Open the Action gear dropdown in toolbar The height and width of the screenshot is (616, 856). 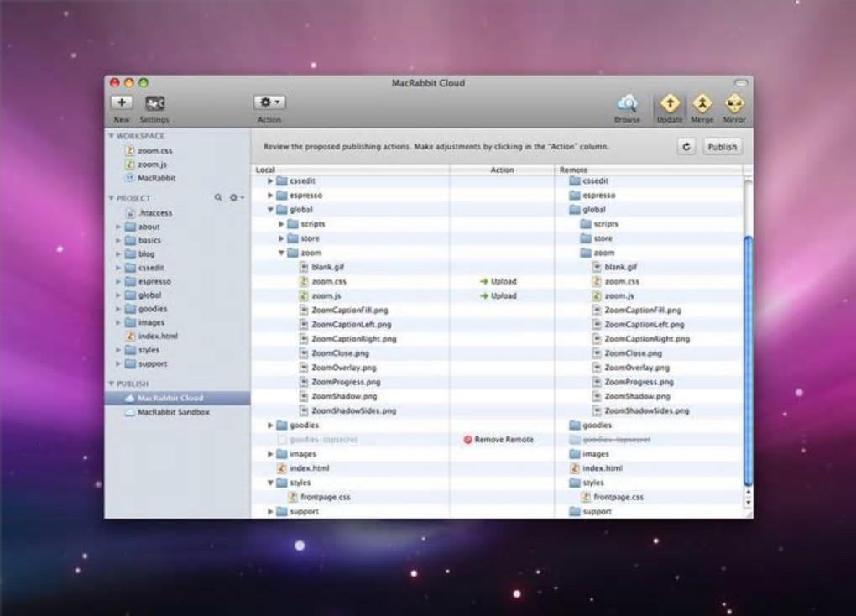point(269,102)
